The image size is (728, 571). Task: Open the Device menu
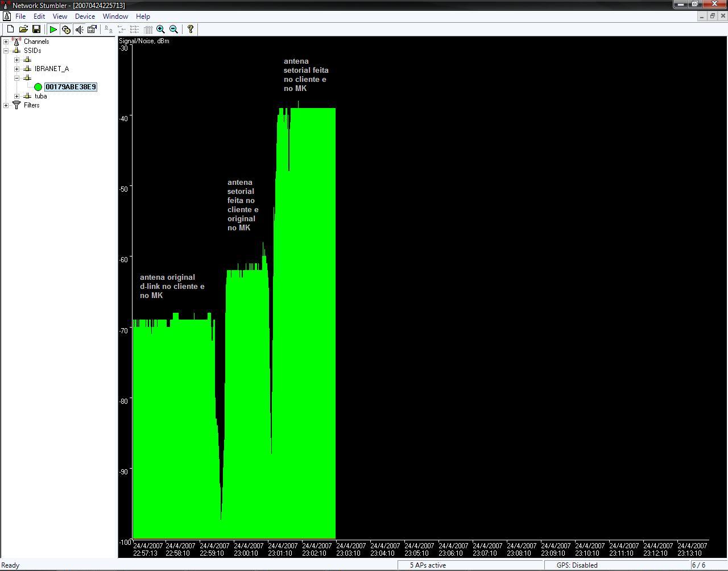[85, 16]
